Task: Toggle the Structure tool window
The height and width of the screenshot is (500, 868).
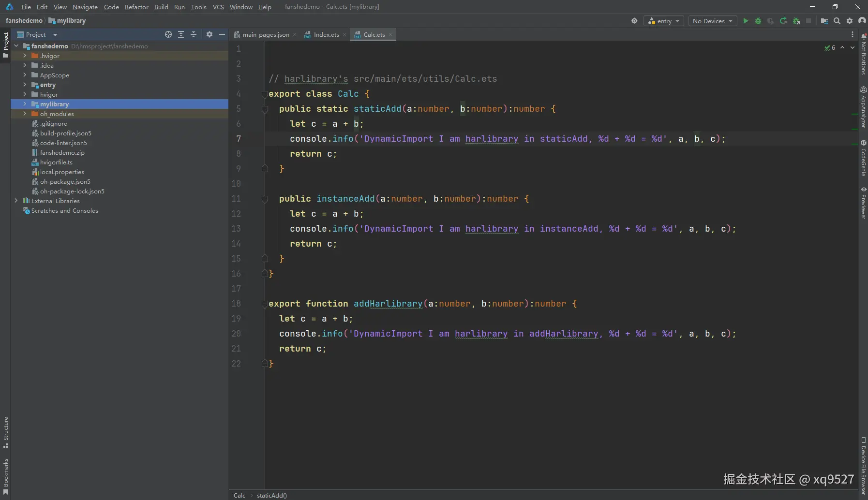Action: click(x=6, y=432)
